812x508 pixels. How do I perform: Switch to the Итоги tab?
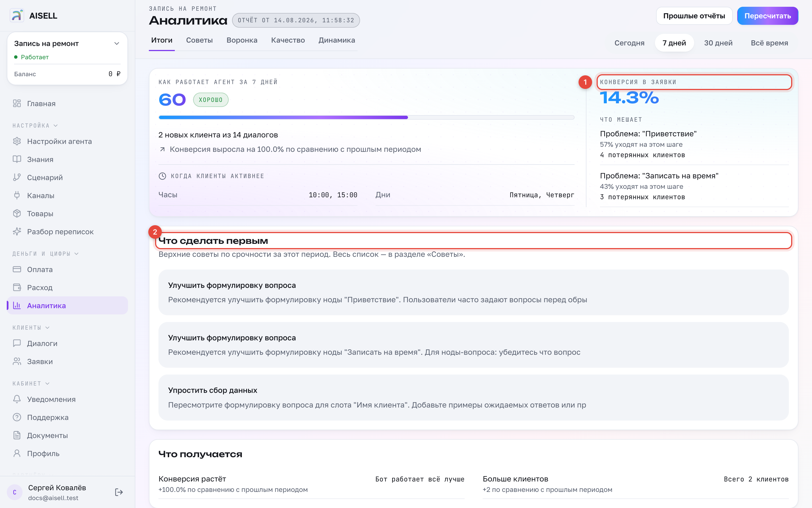(x=162, y=40)
